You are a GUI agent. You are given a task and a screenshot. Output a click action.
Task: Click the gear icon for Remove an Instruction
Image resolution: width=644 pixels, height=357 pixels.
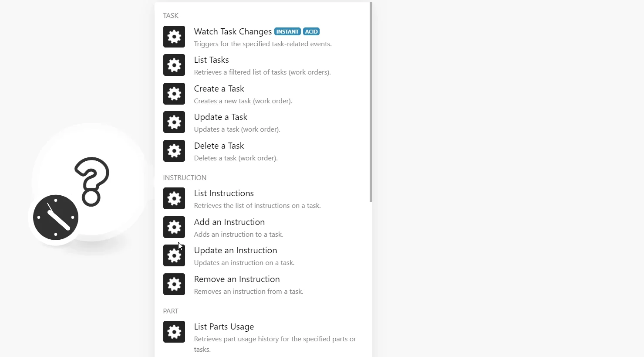point(174,284)
